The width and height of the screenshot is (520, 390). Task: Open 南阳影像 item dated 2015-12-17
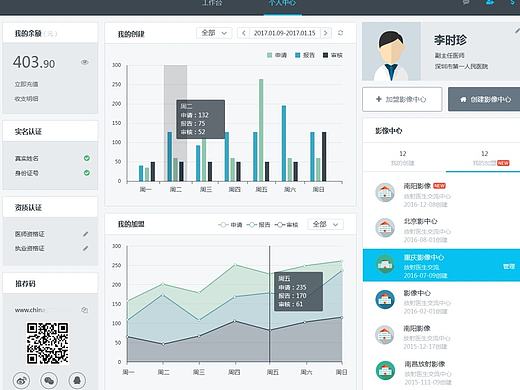coord(441,337)
